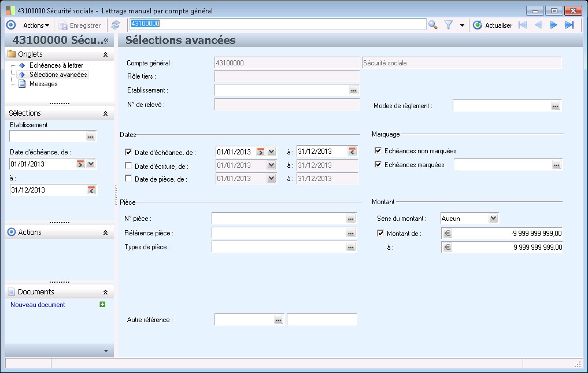Select Sélections avancées tab item
The image size is (588, 373).
click(58, 75)
